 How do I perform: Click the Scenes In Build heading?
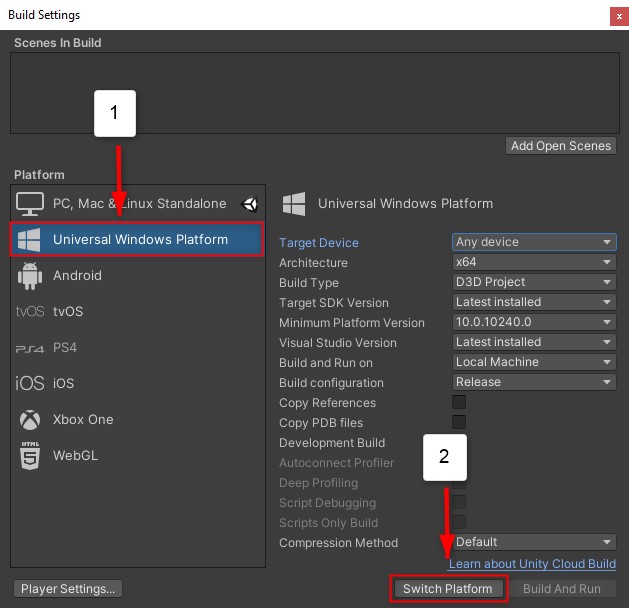click(58, 43)
